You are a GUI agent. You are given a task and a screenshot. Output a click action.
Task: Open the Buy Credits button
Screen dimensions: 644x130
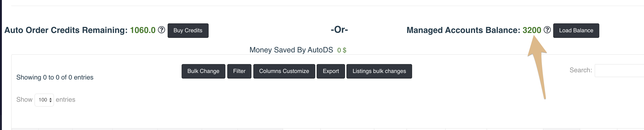click(188, 31)
